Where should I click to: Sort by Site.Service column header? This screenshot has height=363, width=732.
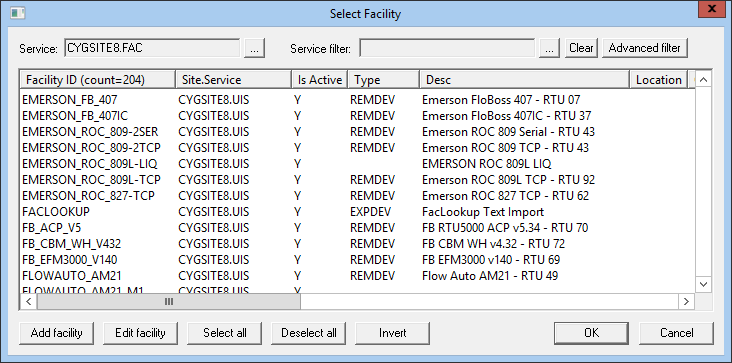point(233,80)
